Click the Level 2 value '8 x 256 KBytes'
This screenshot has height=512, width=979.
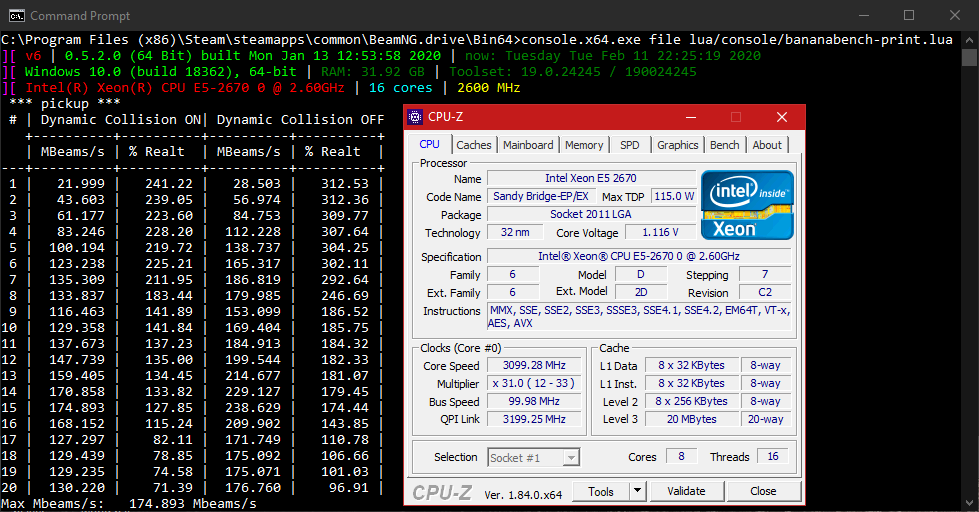pyautogui.click(x=691, y=401)
